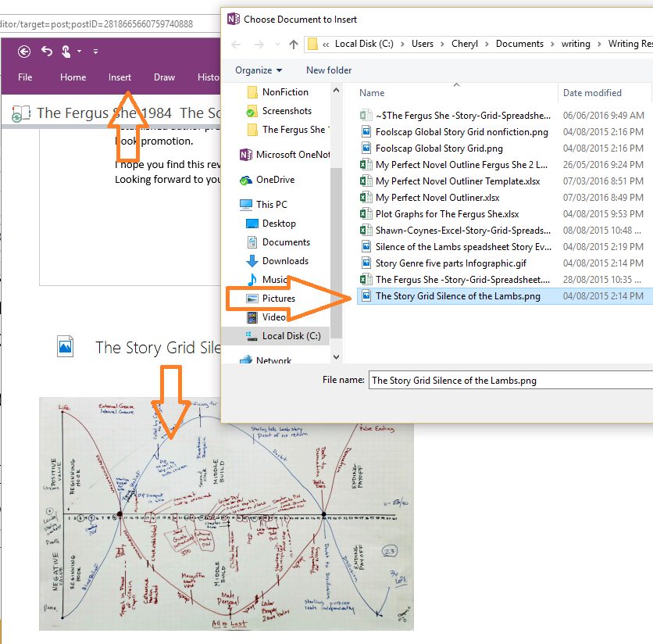
Task: Click the dialog Back navigation arrow
Action: point(236,45)
